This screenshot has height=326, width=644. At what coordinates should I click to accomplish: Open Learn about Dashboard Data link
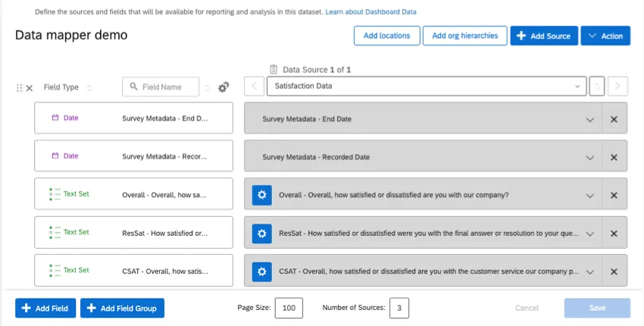[x=370, y=12]
